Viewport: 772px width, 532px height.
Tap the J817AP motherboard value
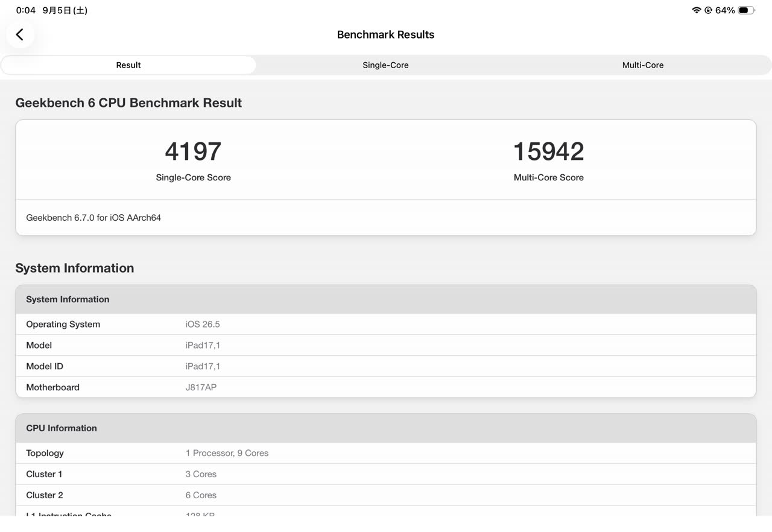pos(201,388)
